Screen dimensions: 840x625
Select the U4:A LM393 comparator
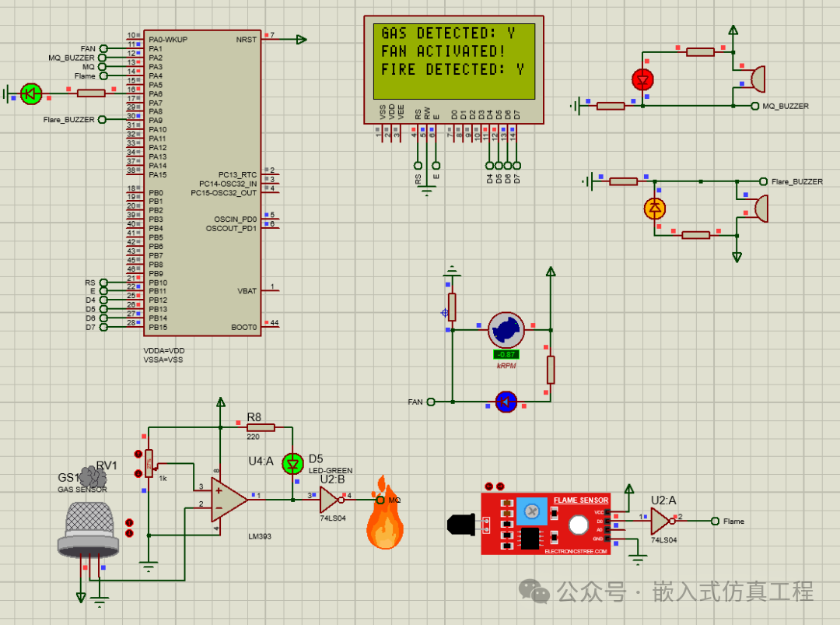(x=229, y=500)
